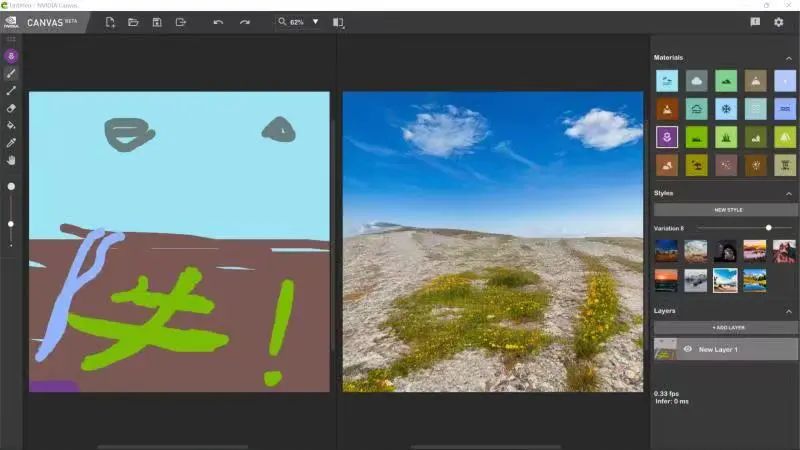Toggle the split view panel icon
800x450 pixels.
coord(338,22)
